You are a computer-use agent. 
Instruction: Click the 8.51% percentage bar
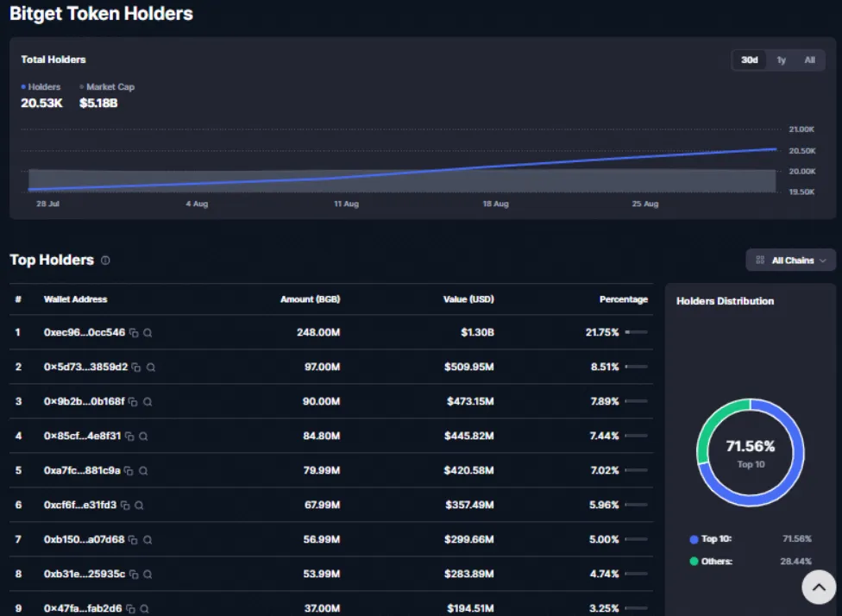point(637,367)
